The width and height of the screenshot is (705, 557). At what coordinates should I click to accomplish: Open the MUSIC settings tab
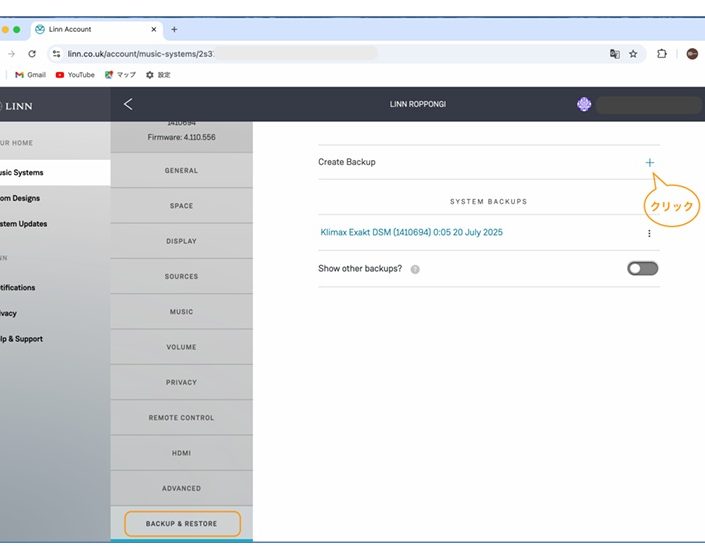click(181, 312)
